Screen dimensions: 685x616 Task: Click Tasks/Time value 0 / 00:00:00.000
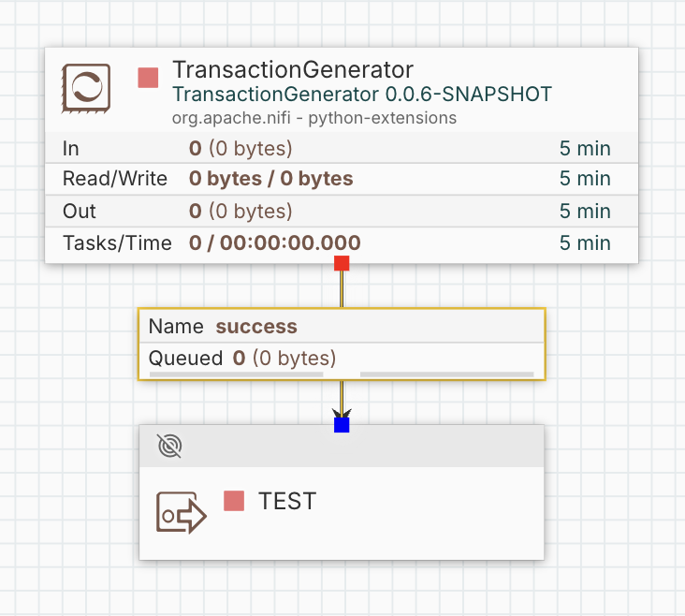point(275,242)
